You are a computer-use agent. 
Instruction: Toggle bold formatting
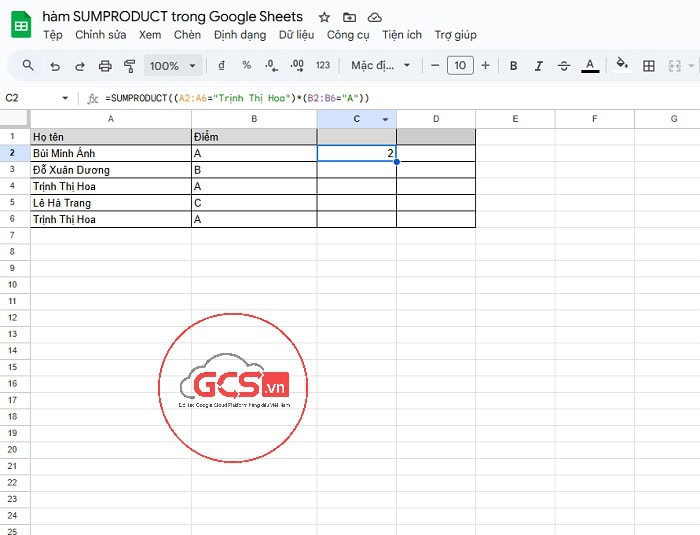(x=513, y=66)
